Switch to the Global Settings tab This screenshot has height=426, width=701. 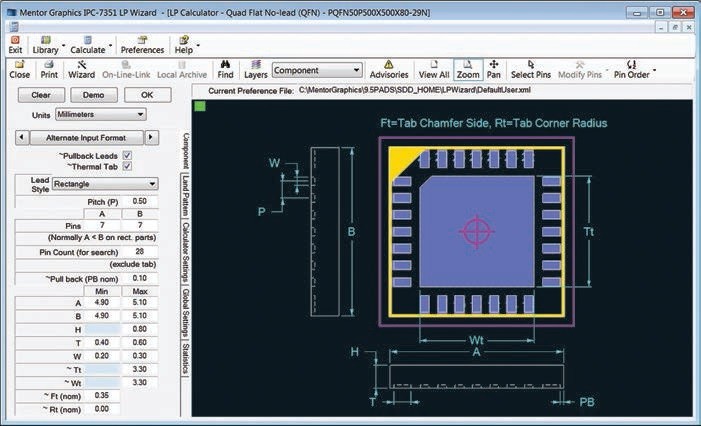tap(186, 313)
